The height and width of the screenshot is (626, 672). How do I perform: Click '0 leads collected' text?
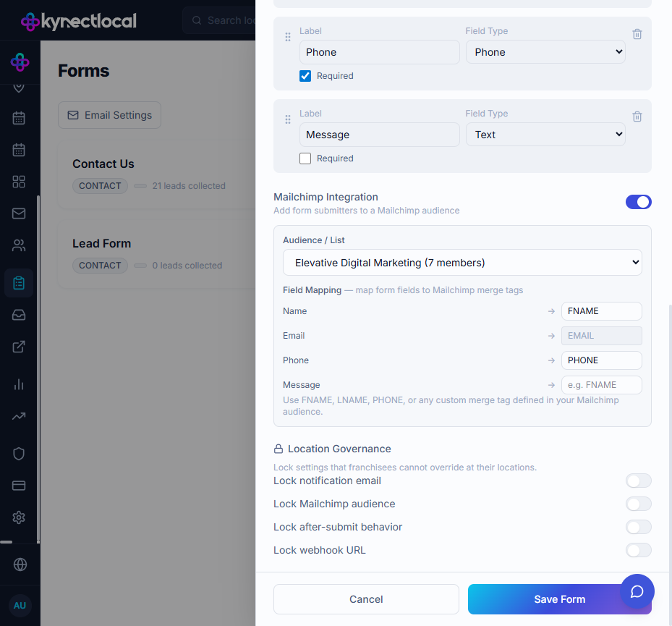[187, 266]
